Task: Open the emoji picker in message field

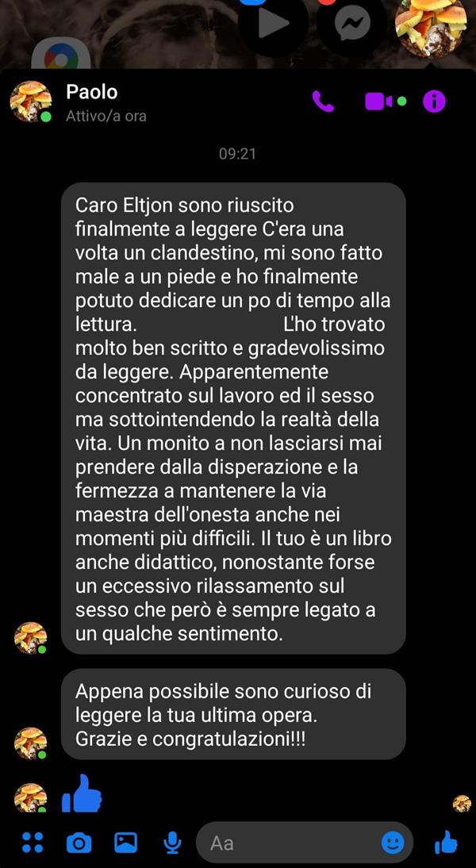Action: pos(393,843)
